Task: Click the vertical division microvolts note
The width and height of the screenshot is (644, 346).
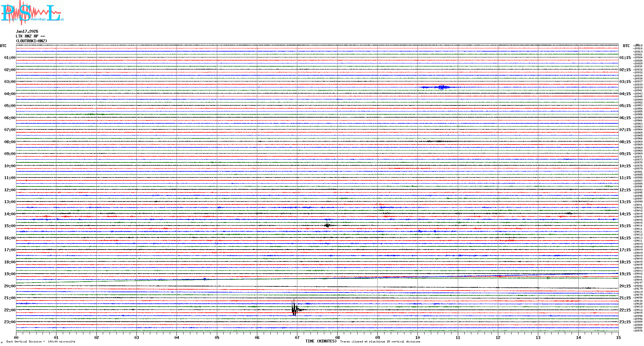Action: click(41, 342)
